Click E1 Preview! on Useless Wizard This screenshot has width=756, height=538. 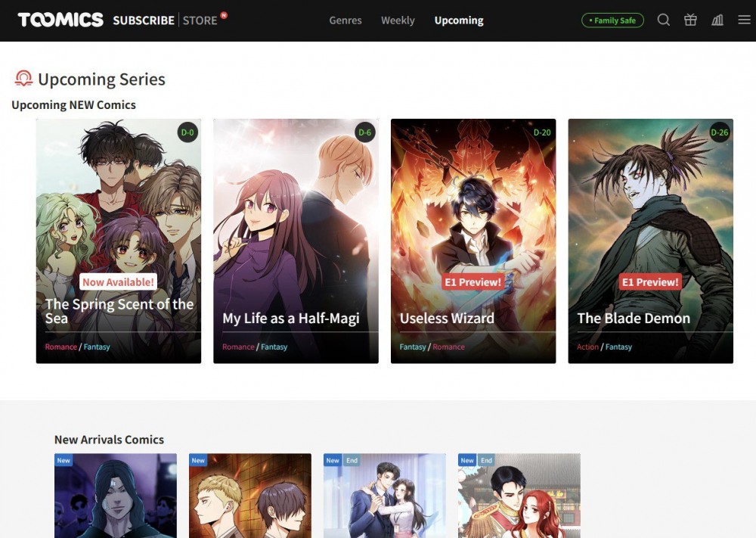coord(472,281)
